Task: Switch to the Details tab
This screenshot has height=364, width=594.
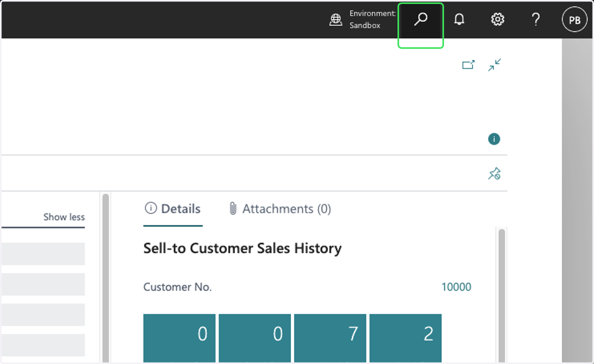Action: pos(173,209)
